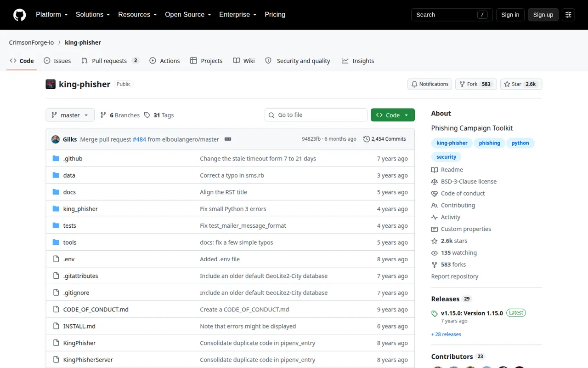Open the + 28 releases link

446,334
